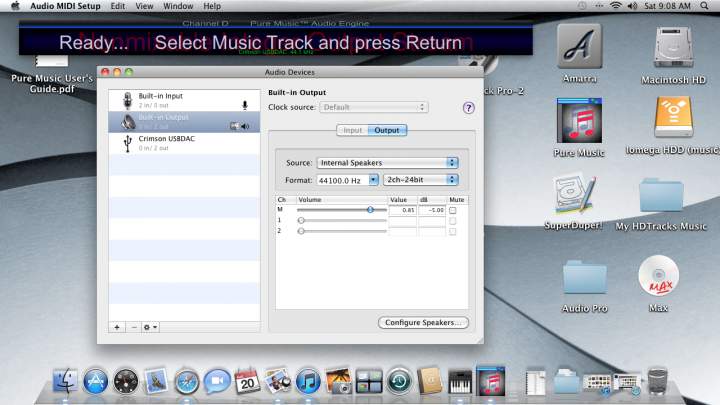Click piano keyboard Audio MIDI Setup dock icon
This screenshot has width=720, height=405.
[460, 381]
